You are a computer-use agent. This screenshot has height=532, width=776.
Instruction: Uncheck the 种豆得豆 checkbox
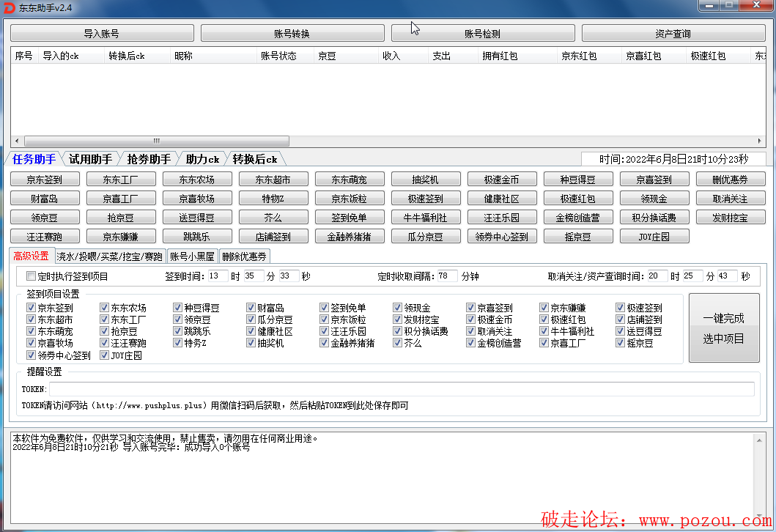(177, 307)
